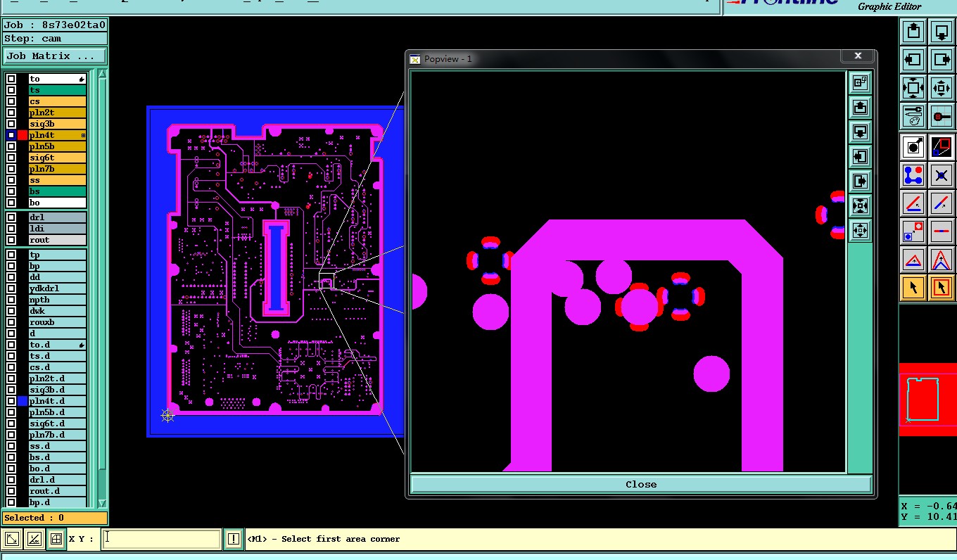Click Popview pan right icon

click(860, 182)
